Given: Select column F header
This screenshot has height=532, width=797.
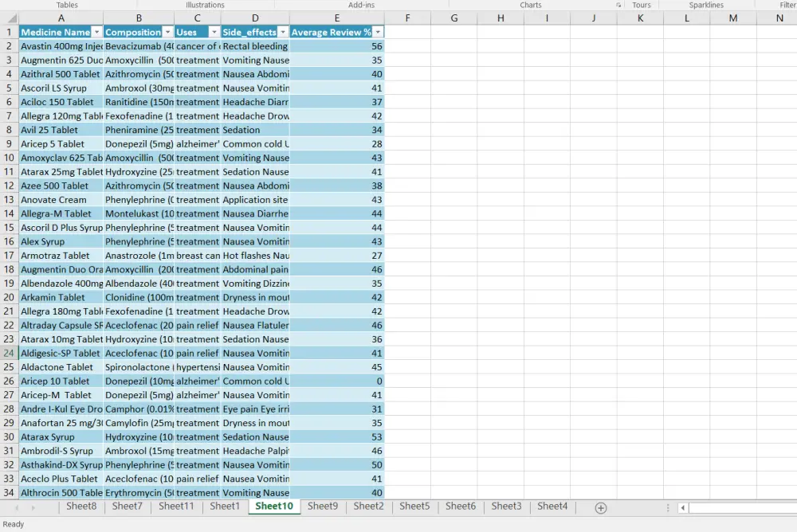Looking at the screenshot, I should [x=407, y=18].
